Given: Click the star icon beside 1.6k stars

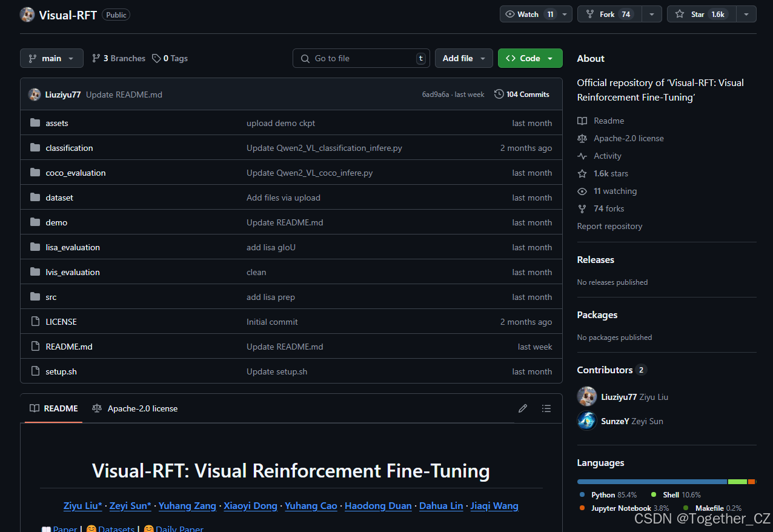Looking at the screenshot, I should [582, 173].
